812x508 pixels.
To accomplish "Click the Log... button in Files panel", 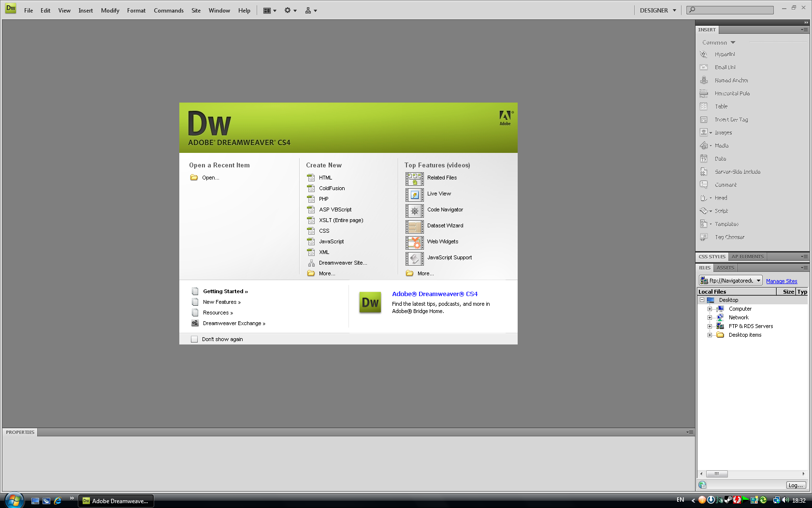I will click(x=796, y=485).
